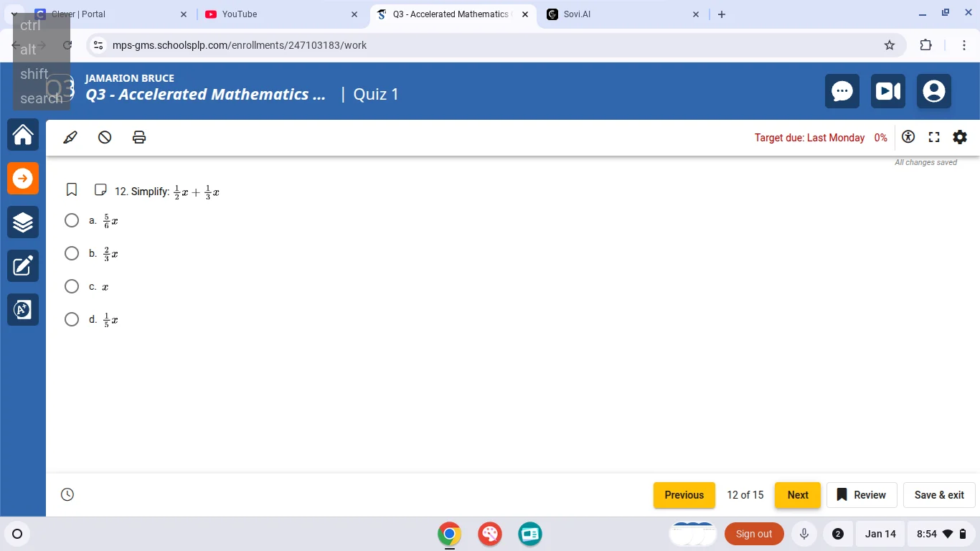
Task: Bookmark this page with star icon
Action: 890,45
